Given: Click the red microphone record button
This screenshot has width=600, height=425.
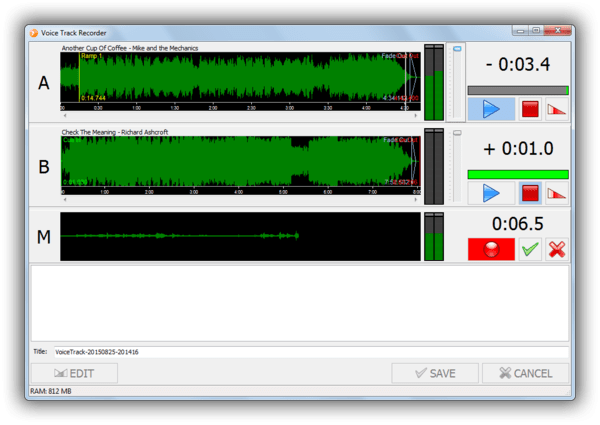Looking at the screenshot, I should (491, 249).
